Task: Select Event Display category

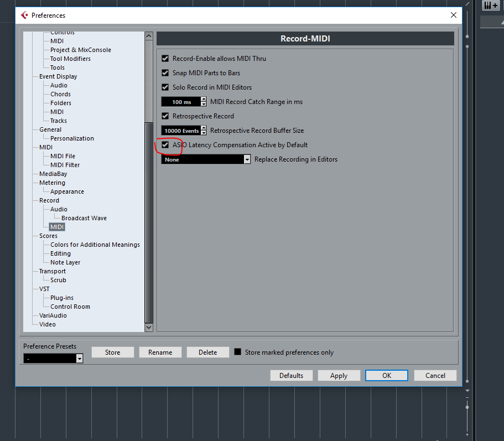Action: pyautogui.click(x=58, y=76)
